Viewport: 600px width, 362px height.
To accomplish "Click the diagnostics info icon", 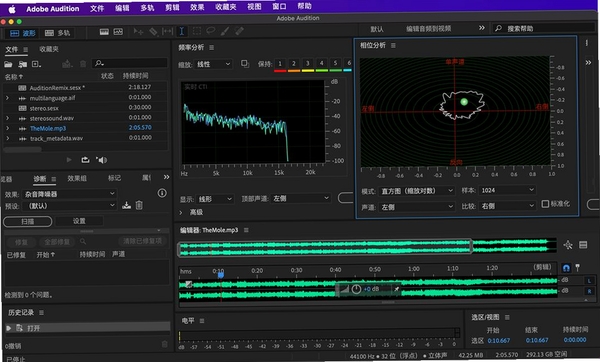I will [162, 193].
